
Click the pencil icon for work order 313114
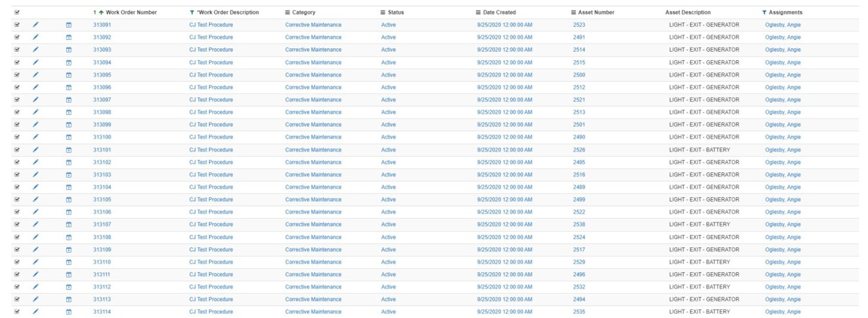[x=35, y=312]
